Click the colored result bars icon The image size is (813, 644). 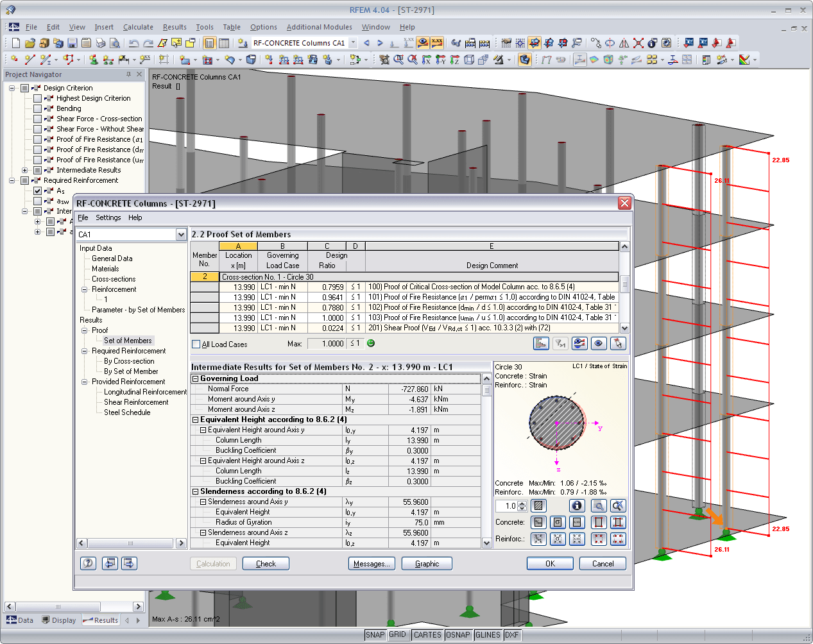[x=541, y=344]
